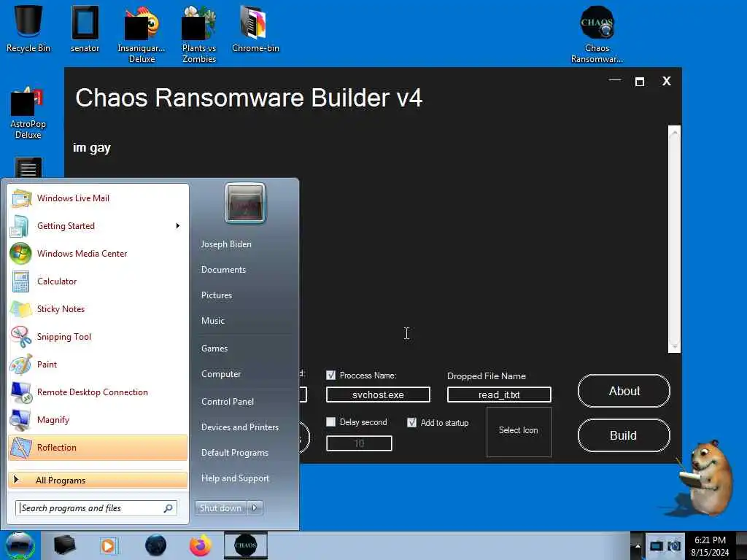Select the Insaniquarium Deluxe desktop icon
The height and width of the screenshot is (560, 747).
[x=142, y=34]
